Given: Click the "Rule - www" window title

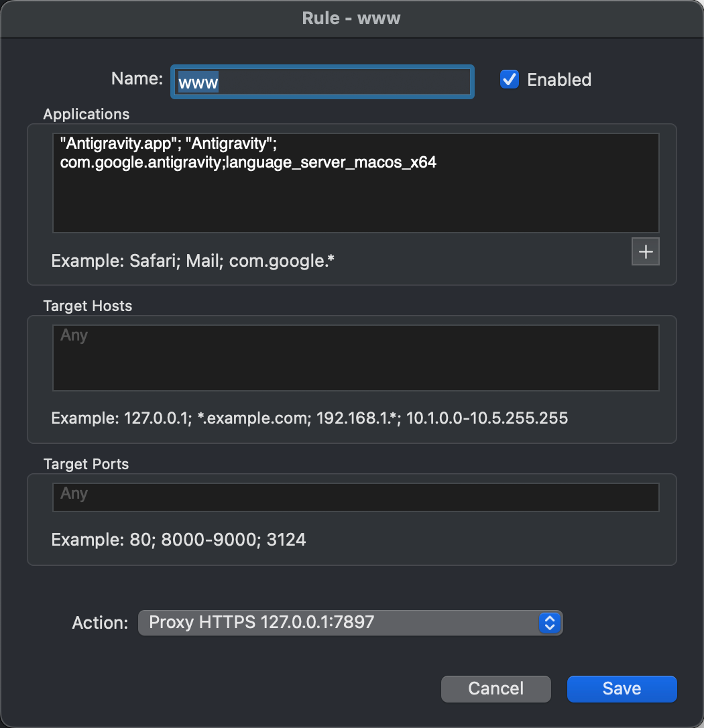Looking at the screenshot, I should click(351, 18).
